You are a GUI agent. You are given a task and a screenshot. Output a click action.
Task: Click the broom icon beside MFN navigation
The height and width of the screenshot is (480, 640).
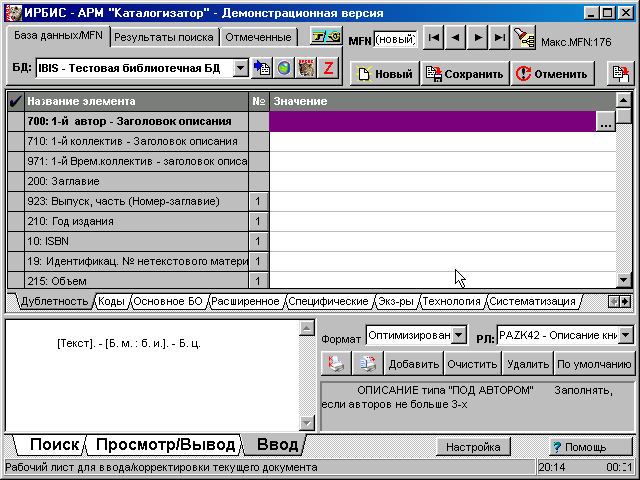point(523,37)
